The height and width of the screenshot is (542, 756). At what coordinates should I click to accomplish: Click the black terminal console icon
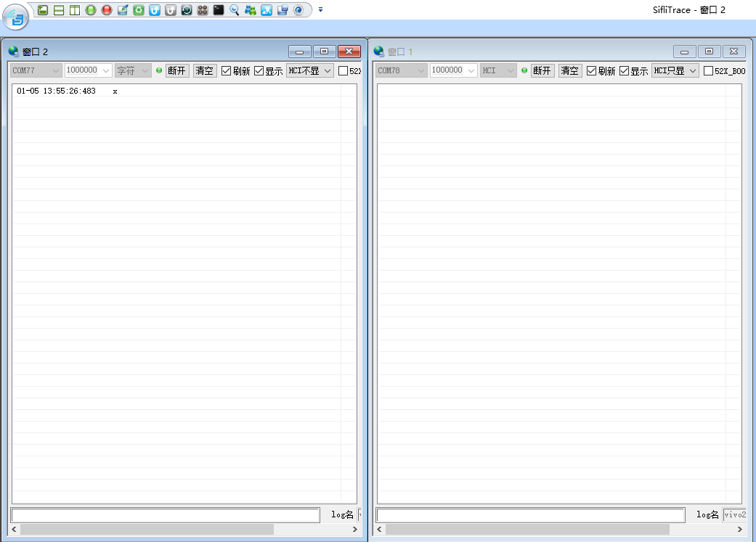click(x=219, y=10)
